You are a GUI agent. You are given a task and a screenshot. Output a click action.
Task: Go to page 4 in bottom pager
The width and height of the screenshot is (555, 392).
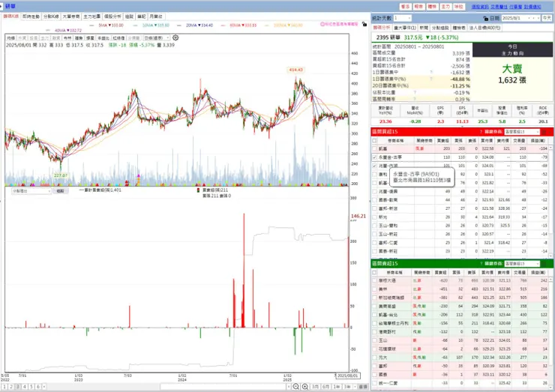coord(25,387)
